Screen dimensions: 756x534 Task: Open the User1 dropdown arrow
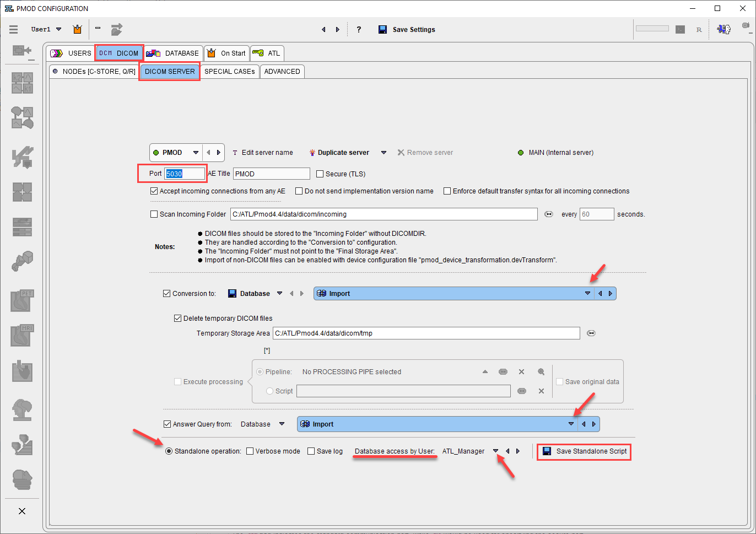pos(59,29)
